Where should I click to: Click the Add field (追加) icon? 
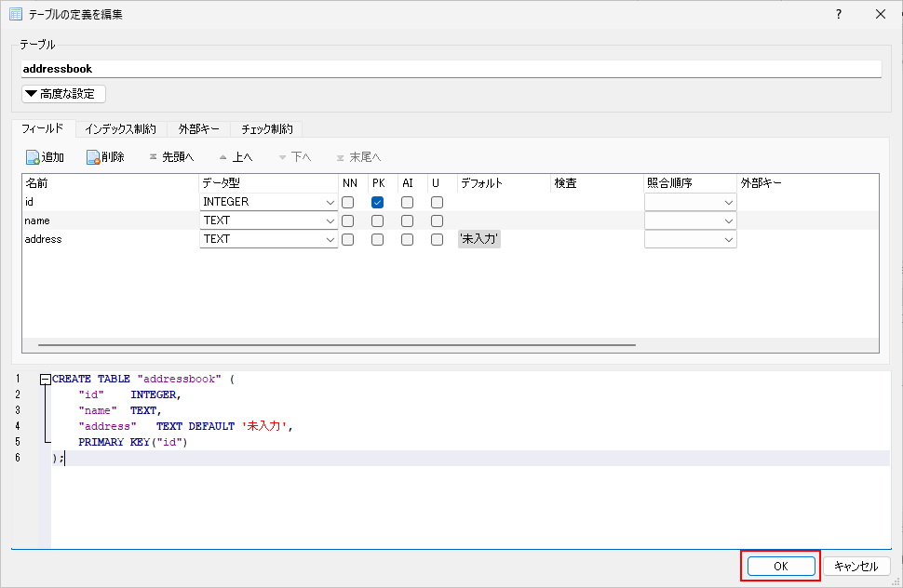point(33,157)
